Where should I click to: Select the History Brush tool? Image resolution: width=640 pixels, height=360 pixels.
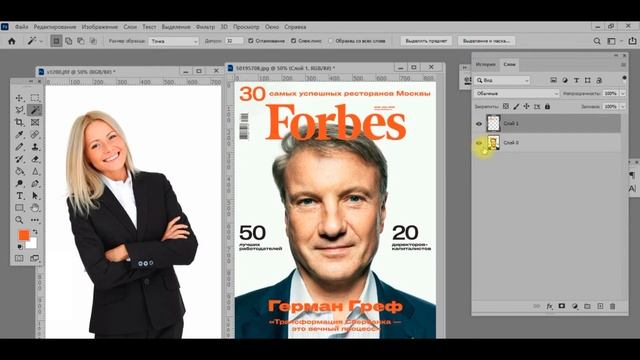19,159
